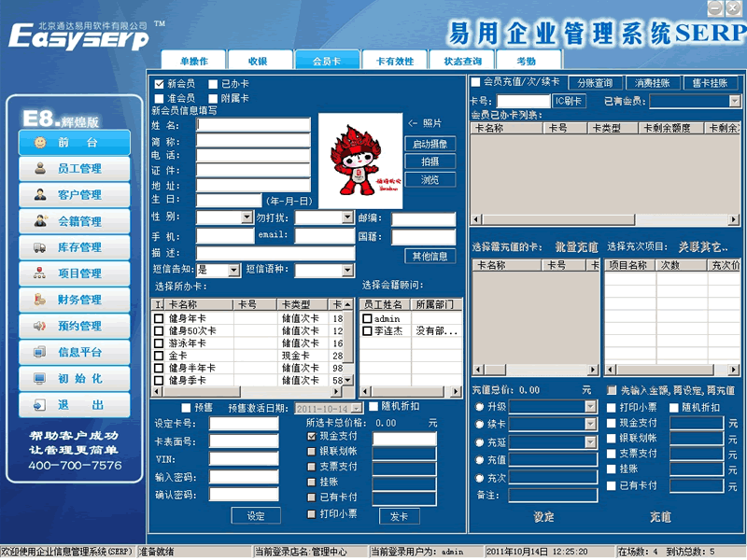Image resolution: width=747 pixels, height=560 pixels.
Task: Toggle 现金支付 in the card issue section
Action: tap(312, 436)
